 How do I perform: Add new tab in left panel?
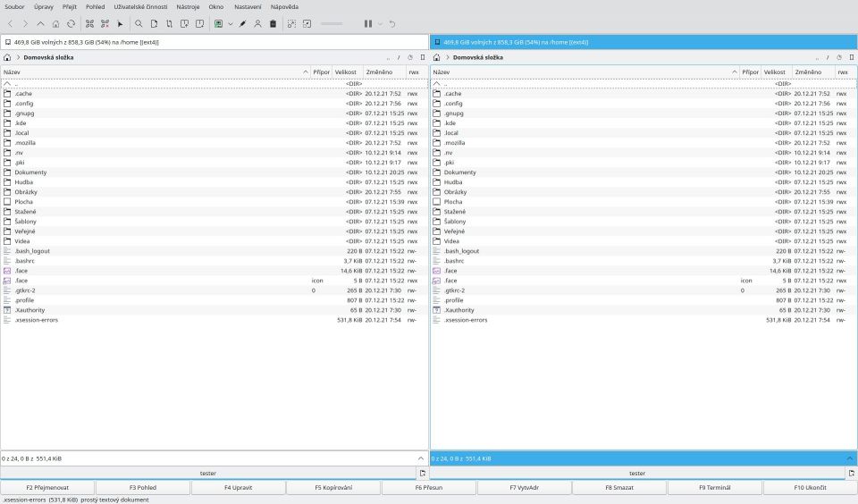(423, 474)
